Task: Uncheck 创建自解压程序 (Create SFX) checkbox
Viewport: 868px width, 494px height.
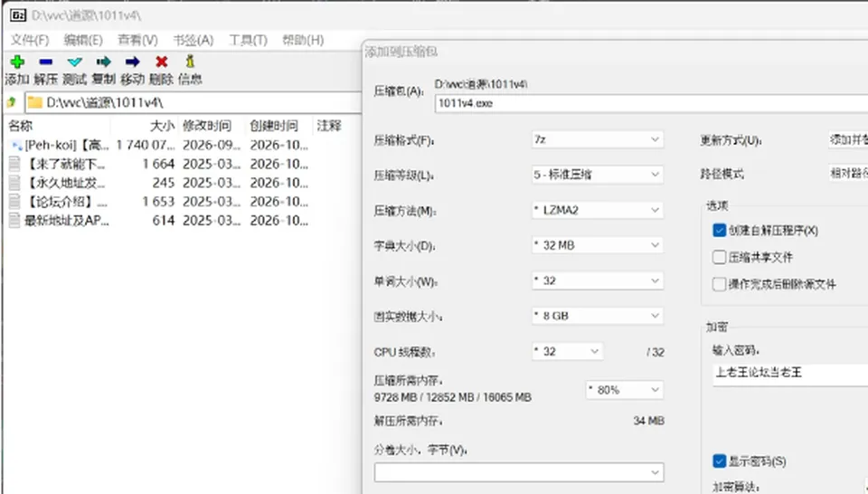Action: (719, 231)
